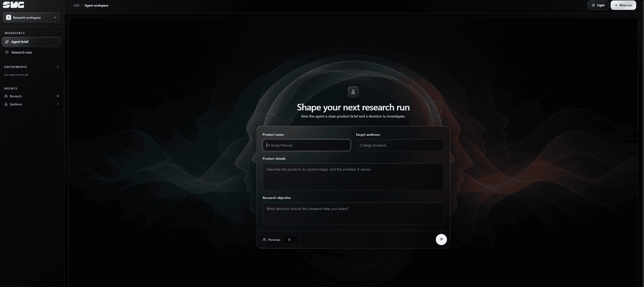Click the Synthesis flask icon
644x287 pixels.
(6, 104)
